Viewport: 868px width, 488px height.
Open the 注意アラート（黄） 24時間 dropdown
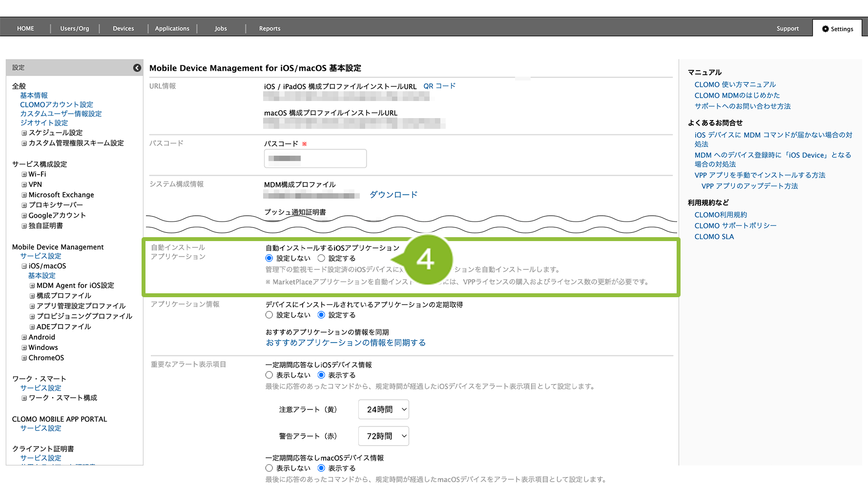point(384,409)
